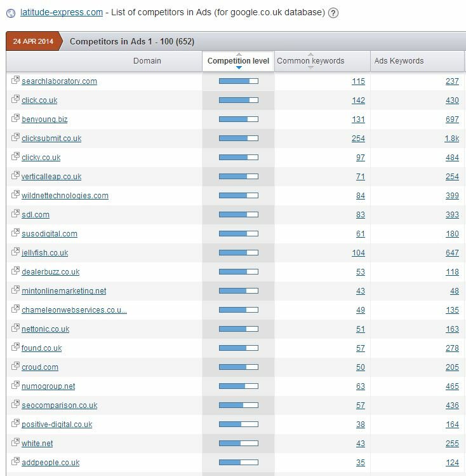
Task: Open external link icon for click.co.uk
Action: [x=15, y=99]
